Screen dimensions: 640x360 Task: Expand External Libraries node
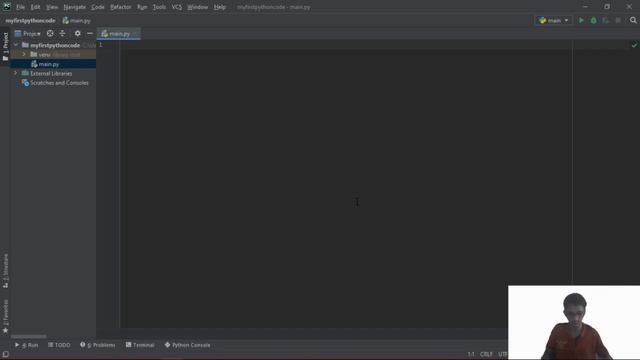coord(16,73)
